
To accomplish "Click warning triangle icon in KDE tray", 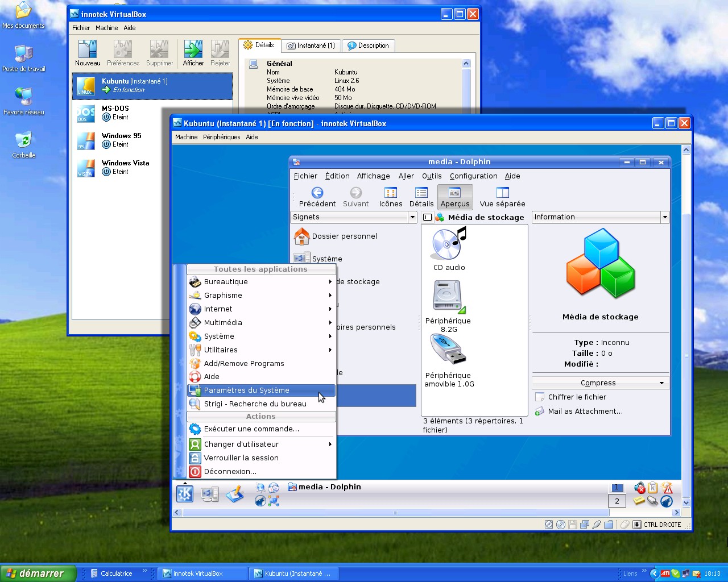I will coord(667,488).
